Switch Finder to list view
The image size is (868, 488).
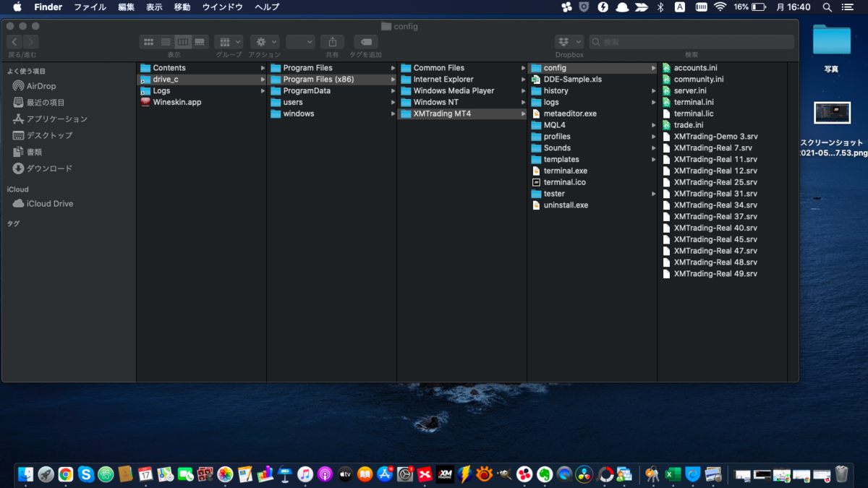coord(166,41)
